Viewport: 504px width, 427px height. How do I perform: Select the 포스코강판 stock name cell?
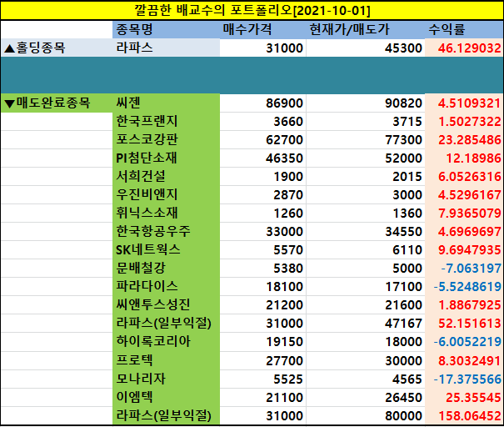click(x=166, y=139)
